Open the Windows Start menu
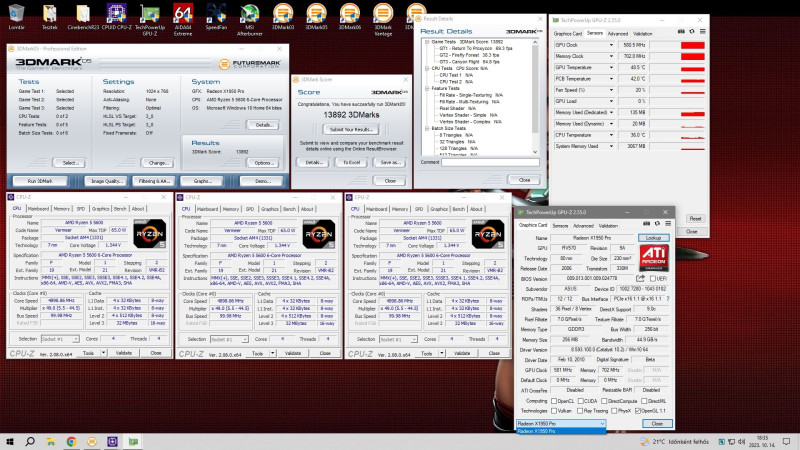 coord(9,441)
